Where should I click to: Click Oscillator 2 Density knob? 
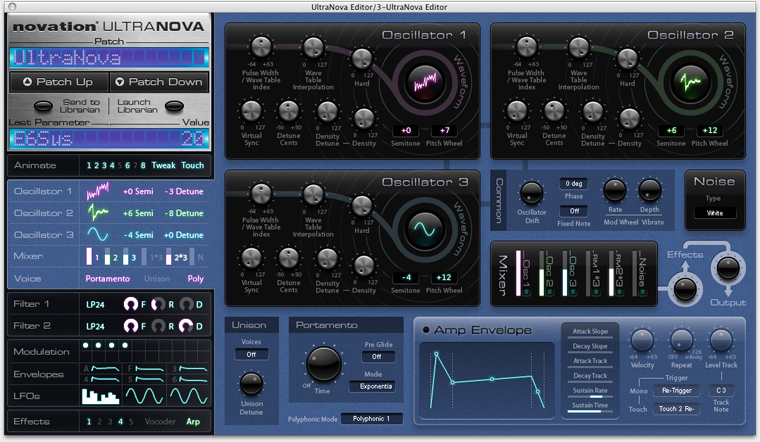click(x=629, y=119)
